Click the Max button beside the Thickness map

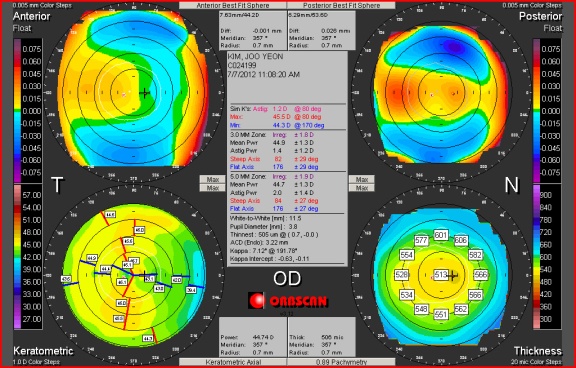[x=362, y=188]
